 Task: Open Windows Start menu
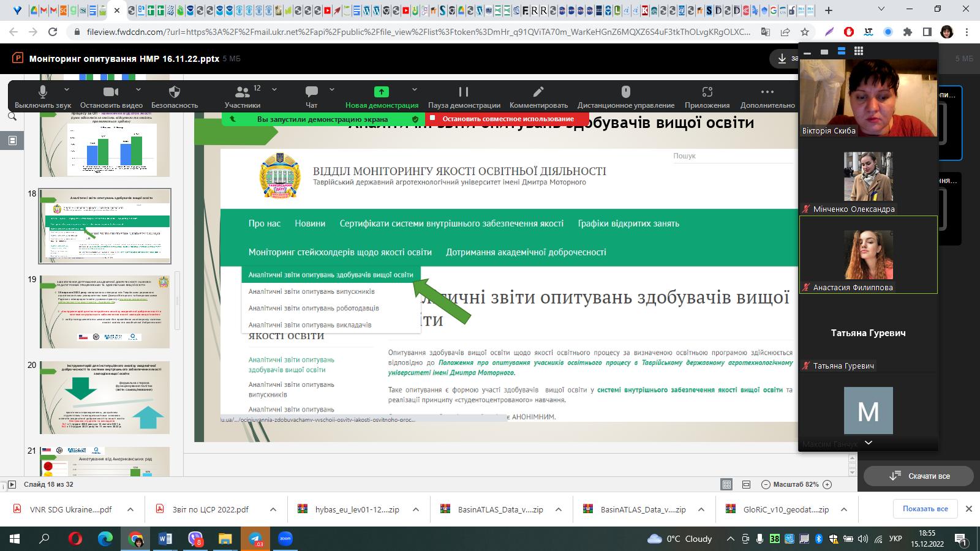pyautogui.click(x=15, y=539)
